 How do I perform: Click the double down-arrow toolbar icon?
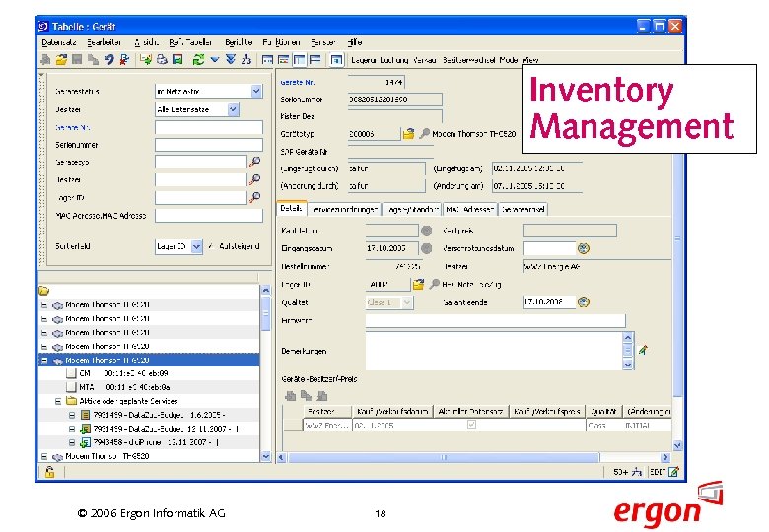231,60
